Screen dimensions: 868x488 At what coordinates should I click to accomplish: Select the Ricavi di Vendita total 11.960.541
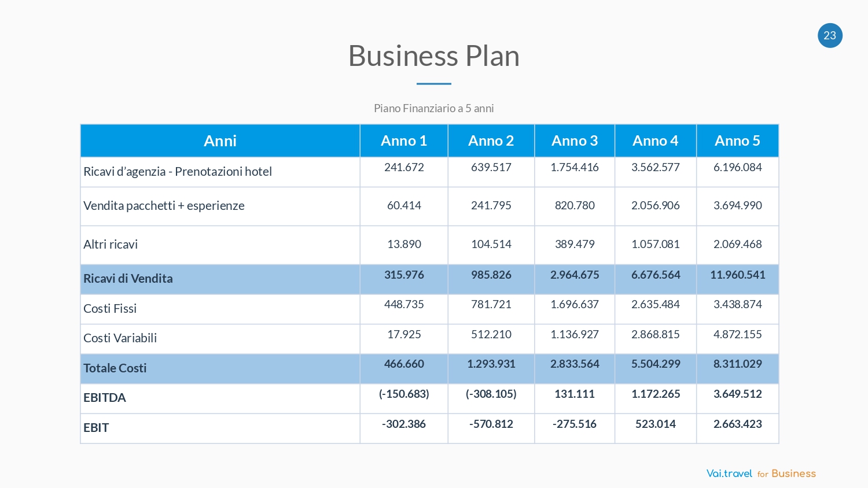737,275
